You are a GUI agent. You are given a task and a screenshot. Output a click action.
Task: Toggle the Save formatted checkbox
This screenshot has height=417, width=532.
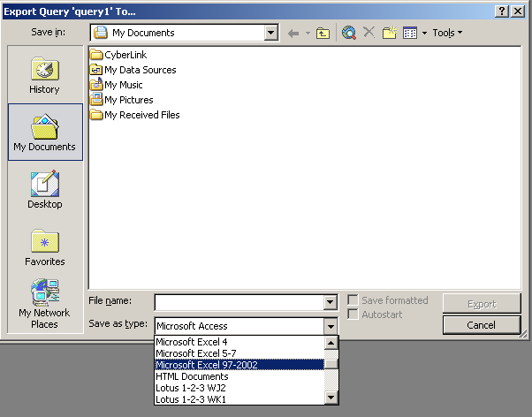(x=353, y=300)
